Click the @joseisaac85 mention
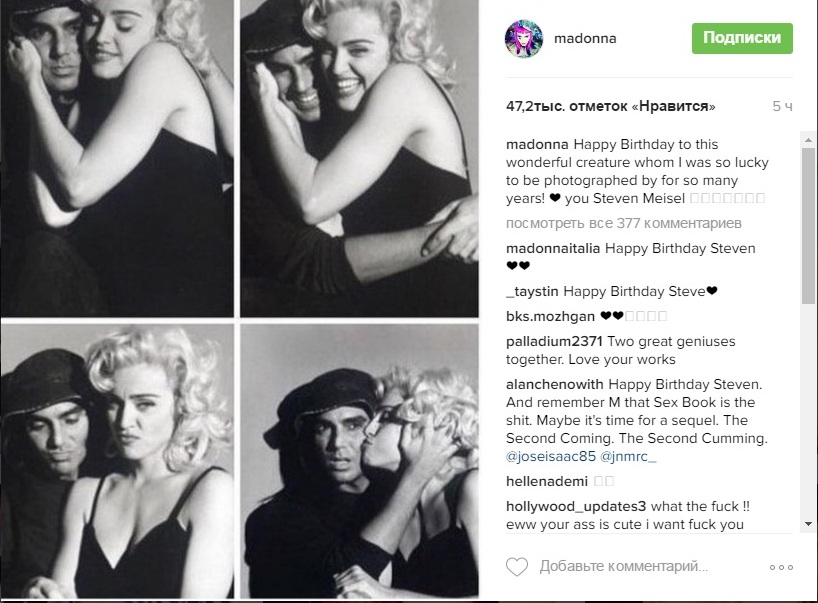 tap(550, 456)
